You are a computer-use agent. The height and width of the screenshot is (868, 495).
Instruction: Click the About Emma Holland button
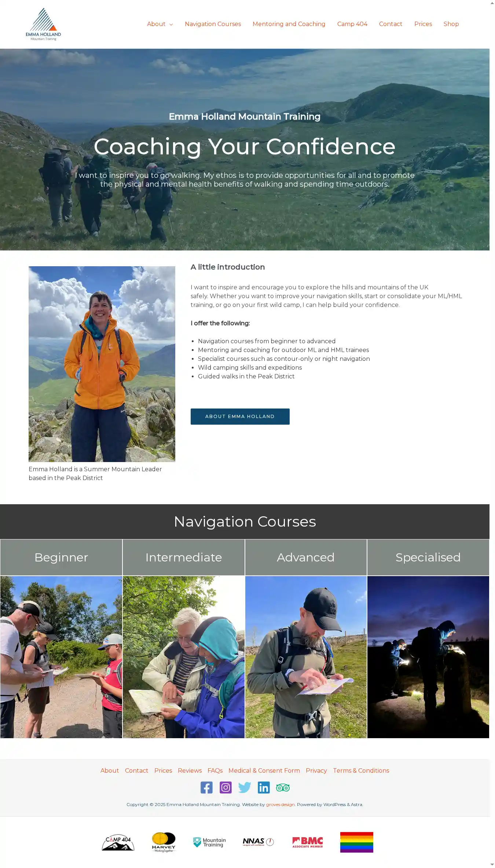point(240,417)
